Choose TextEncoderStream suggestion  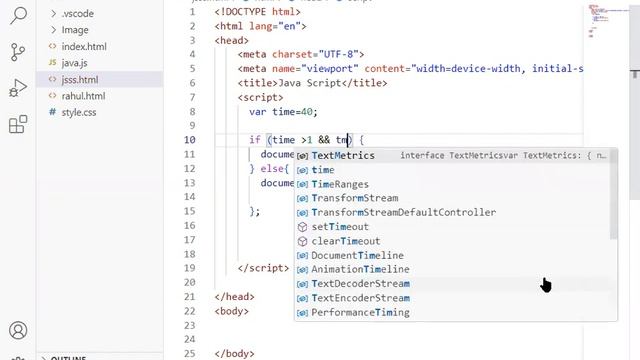pyautogui.click(x=453, y=298)
